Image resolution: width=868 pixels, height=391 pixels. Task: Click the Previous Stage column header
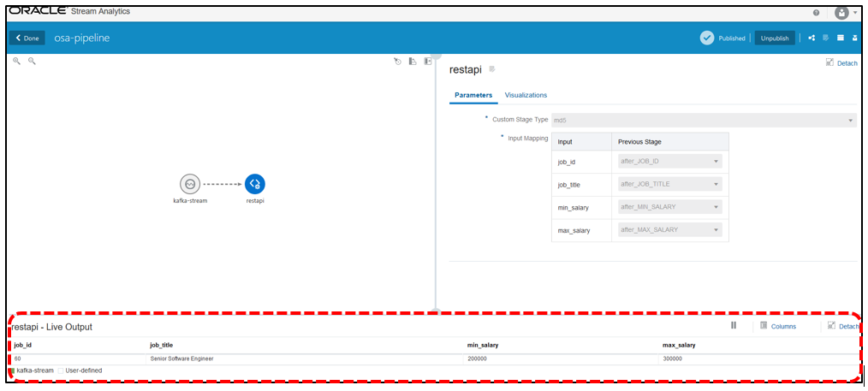pos(639,141)
